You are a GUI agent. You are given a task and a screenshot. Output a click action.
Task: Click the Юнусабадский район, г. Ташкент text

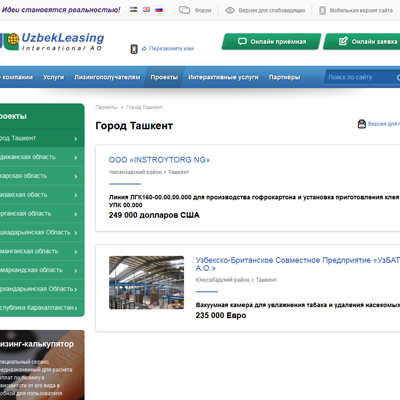[x=236, y=280]
